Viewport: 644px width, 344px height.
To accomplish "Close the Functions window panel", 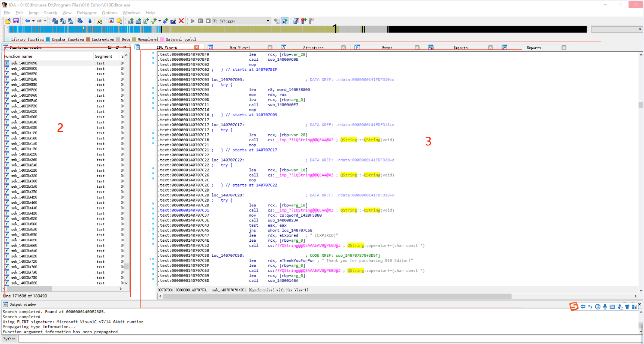I will point(125,47).
